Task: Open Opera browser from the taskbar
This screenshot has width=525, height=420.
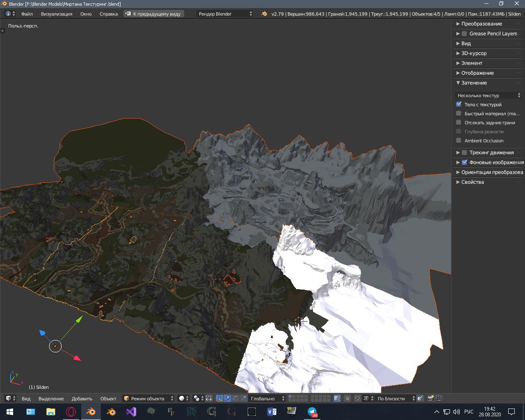Action: point(71,411)
